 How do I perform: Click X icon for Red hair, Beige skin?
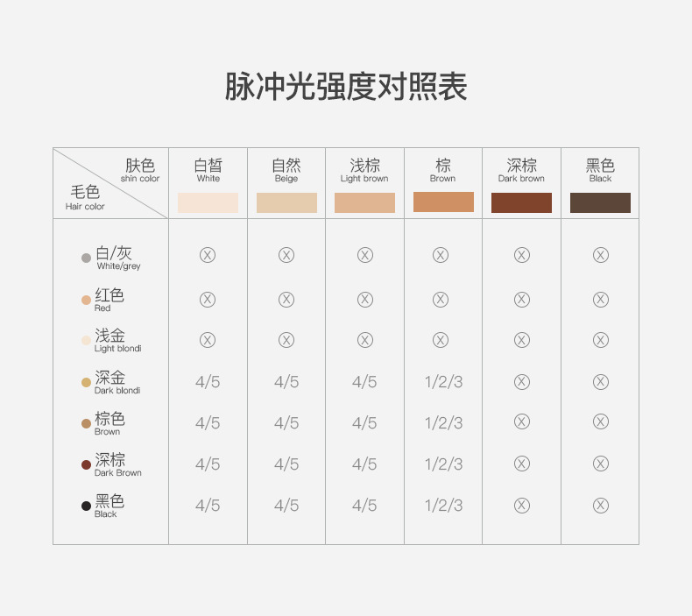286,300
